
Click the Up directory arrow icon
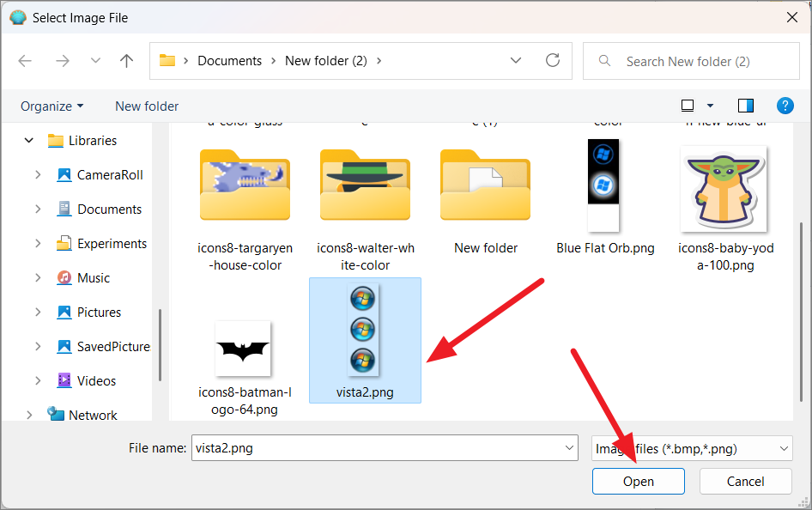click(x=127, y=61)
